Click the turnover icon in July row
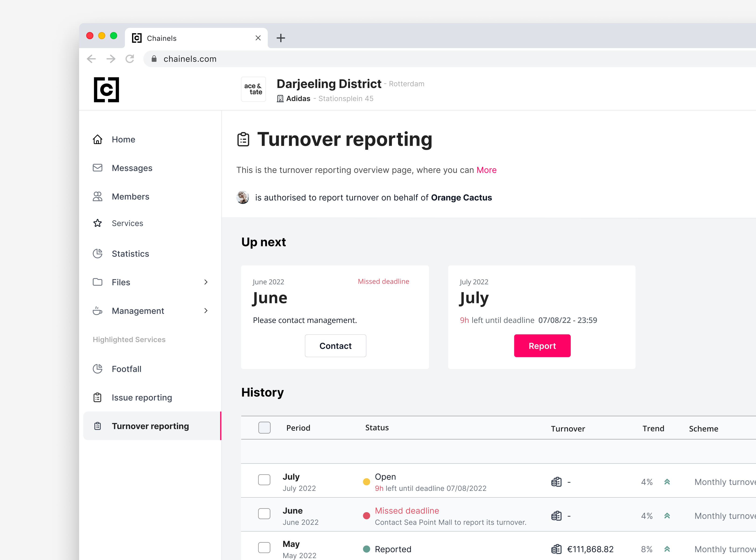The image size is (756, 560). click(556, 482)
